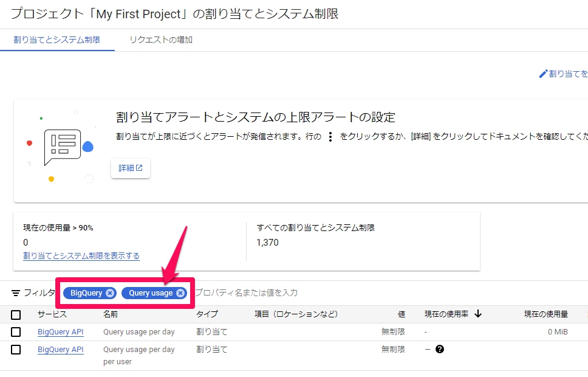Click the Query usage per day per user name
The image size is (588, 377).
tap(139, 356)
